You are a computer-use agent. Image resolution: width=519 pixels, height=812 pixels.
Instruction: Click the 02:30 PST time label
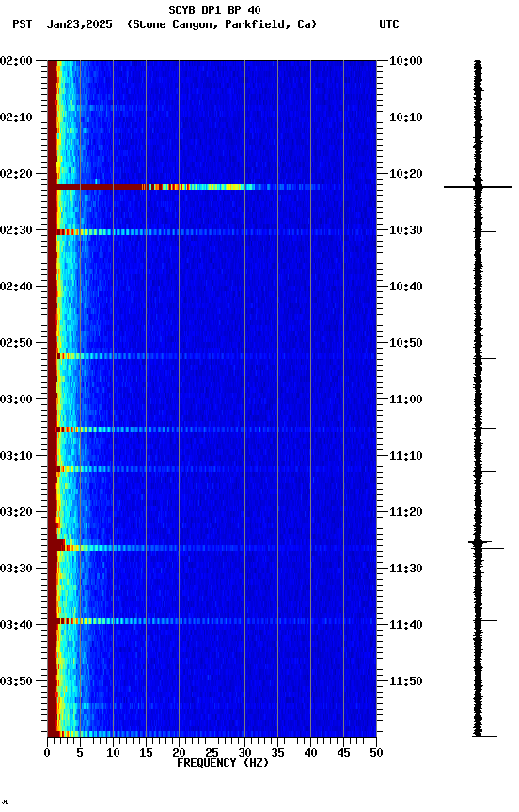[16, 230]
